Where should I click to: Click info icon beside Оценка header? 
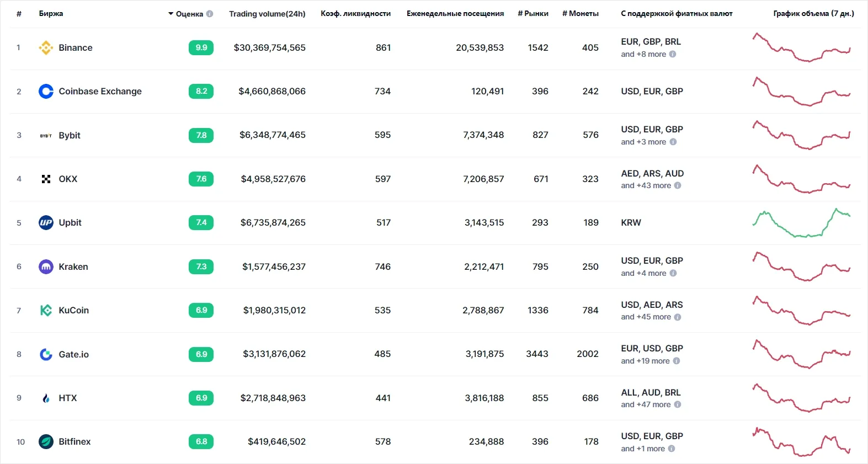[x=210, y=14]
